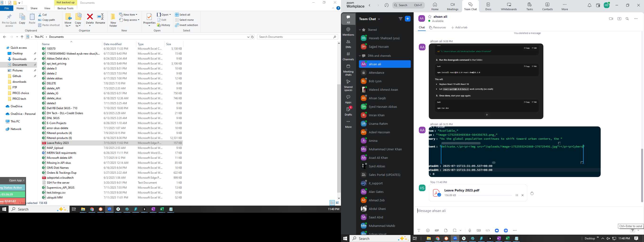Viewport: 644px width, 242px height.
Task: Select the Downloads folder in Quick access
Action: pyautogui.click(x=19, y=59)
